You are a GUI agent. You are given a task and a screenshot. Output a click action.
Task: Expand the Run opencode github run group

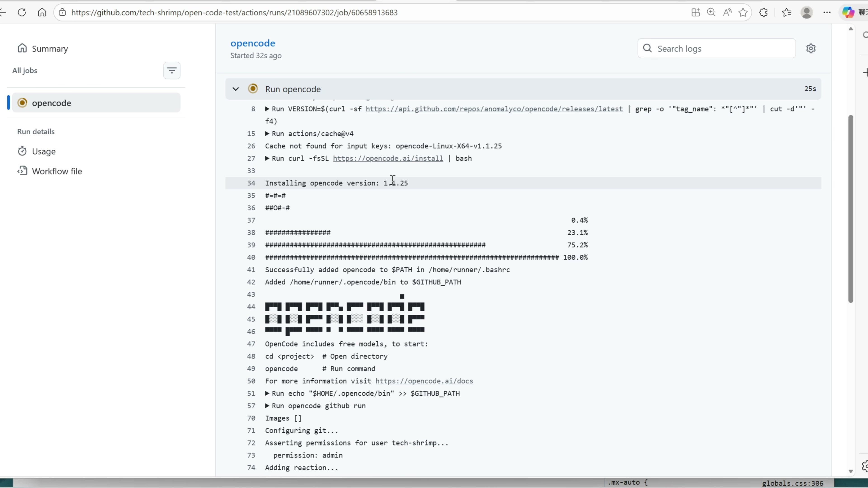(x=267, y=406)
